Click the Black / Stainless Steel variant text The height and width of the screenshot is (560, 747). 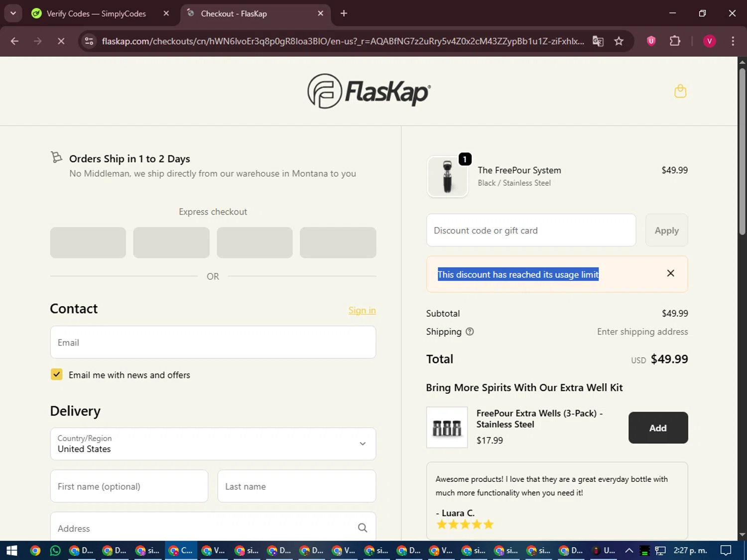click(x=514, y=183)
